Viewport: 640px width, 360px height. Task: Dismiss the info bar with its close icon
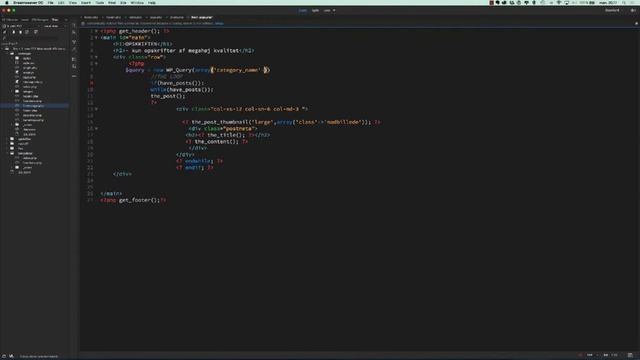tap(636, 23)
